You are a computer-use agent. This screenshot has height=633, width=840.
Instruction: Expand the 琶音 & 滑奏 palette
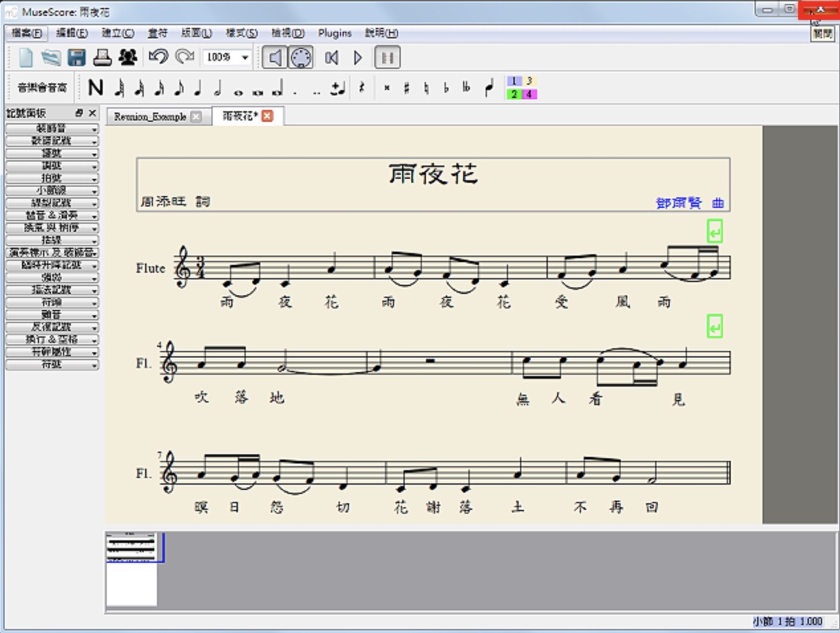point(52,215)
